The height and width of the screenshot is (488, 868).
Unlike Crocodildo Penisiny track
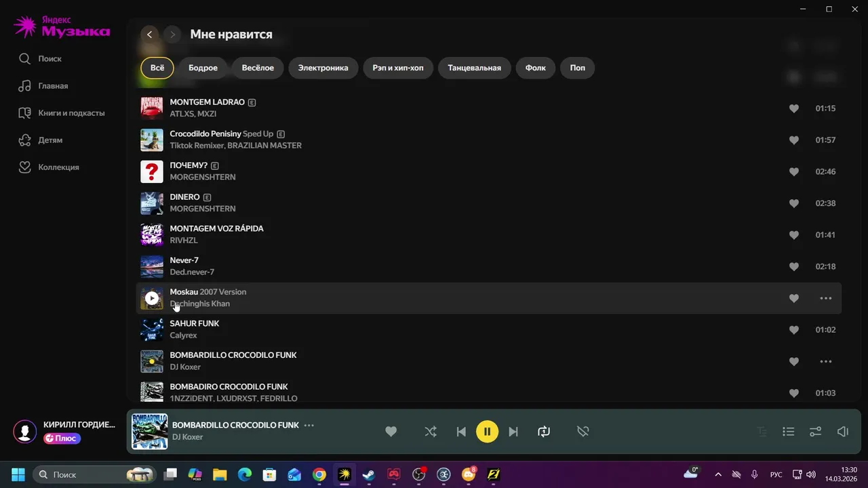coord(794,140)
